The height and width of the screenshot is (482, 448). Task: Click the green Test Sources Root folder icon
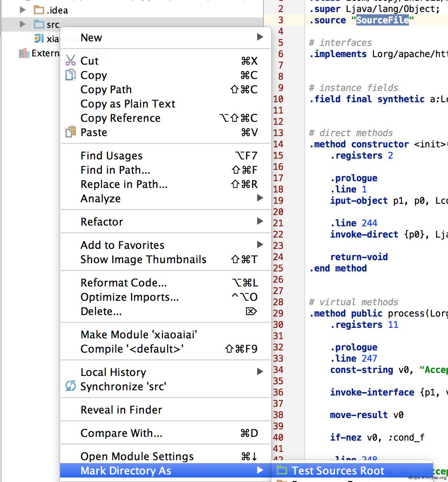(x=282, y=470)
